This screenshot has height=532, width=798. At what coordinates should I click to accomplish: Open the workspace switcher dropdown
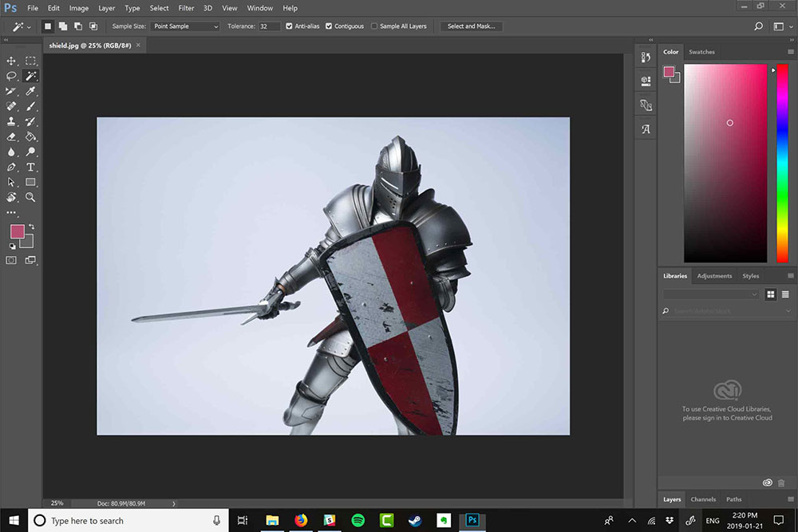pyautogui.click(x=782, y=26)
